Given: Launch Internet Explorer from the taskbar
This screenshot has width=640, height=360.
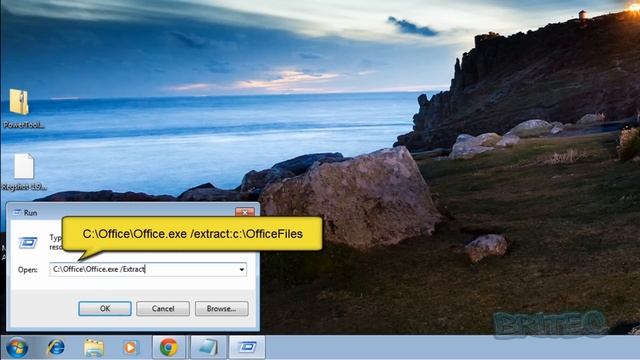Looking at the screenshot, I should 56,347.
